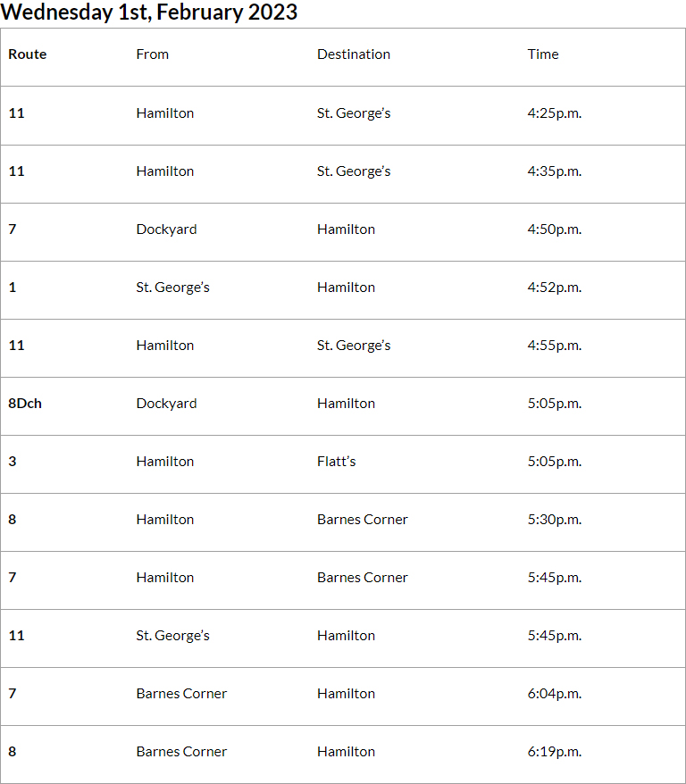Click the Route column header

tap(28, 54)
